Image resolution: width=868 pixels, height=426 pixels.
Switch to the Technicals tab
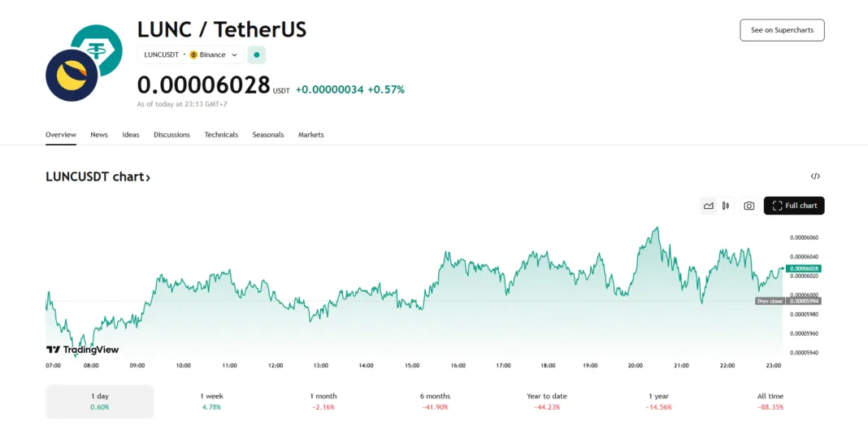coord(221,135)
